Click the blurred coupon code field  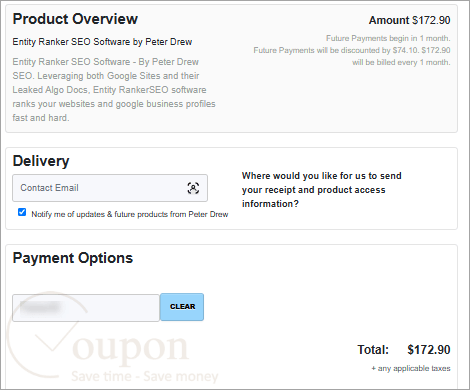86,308
